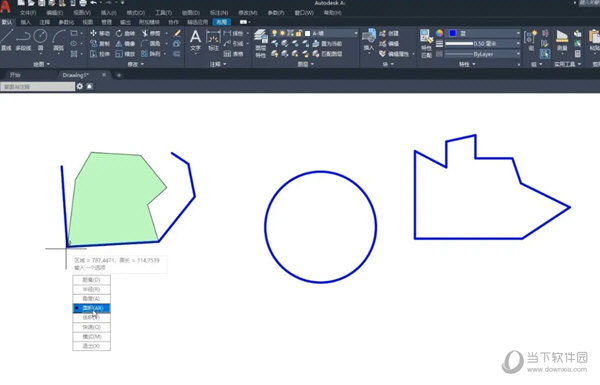Screen dimensions: 600x385
Task: Open the Text (文字) tool
Action: 195,40
